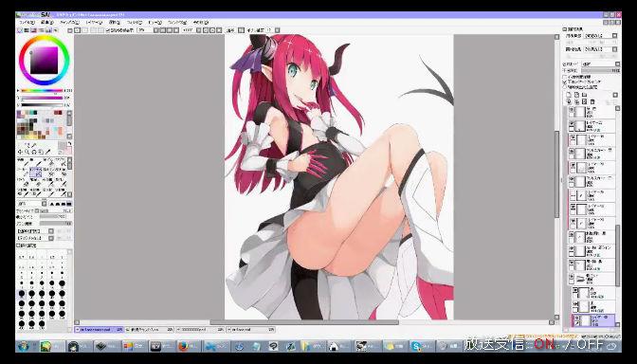
Task: Select the 120 brush size dot
Action: coord(62,303)
